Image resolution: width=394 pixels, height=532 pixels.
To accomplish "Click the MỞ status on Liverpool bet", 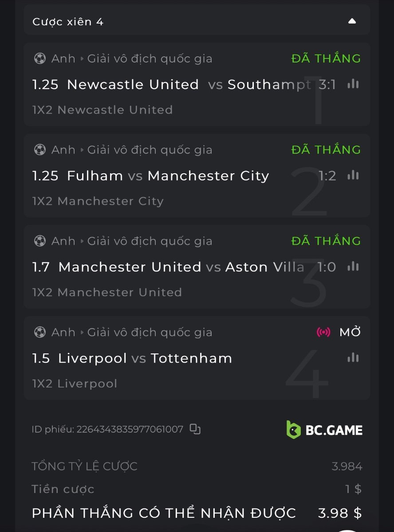I will pyautogui.click(x=350, y=332).
